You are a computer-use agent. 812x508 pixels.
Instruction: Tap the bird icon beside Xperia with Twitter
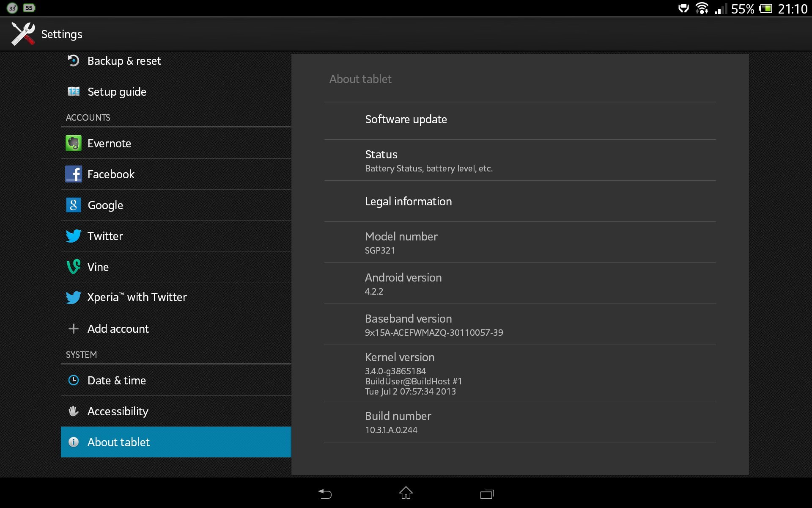point(74,297)
